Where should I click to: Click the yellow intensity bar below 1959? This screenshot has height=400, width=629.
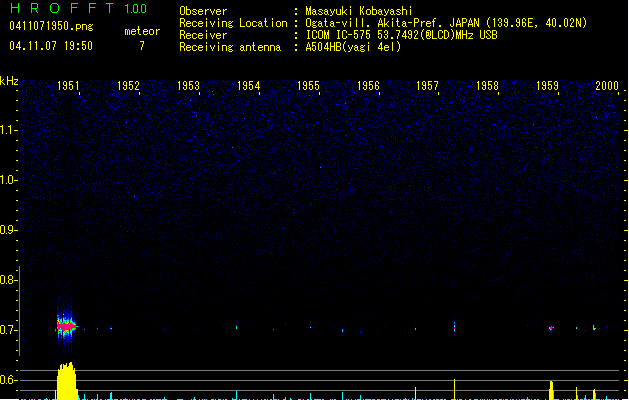[552, 390]
